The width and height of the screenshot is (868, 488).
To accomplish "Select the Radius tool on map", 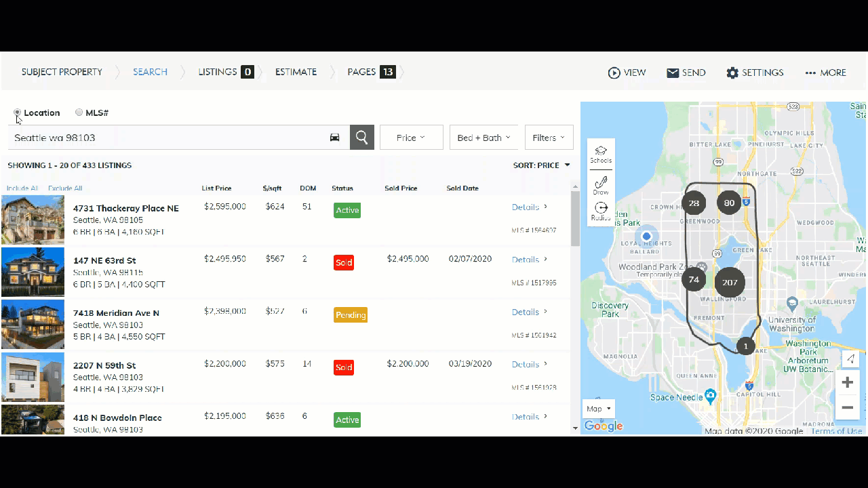I will (600, 211).
